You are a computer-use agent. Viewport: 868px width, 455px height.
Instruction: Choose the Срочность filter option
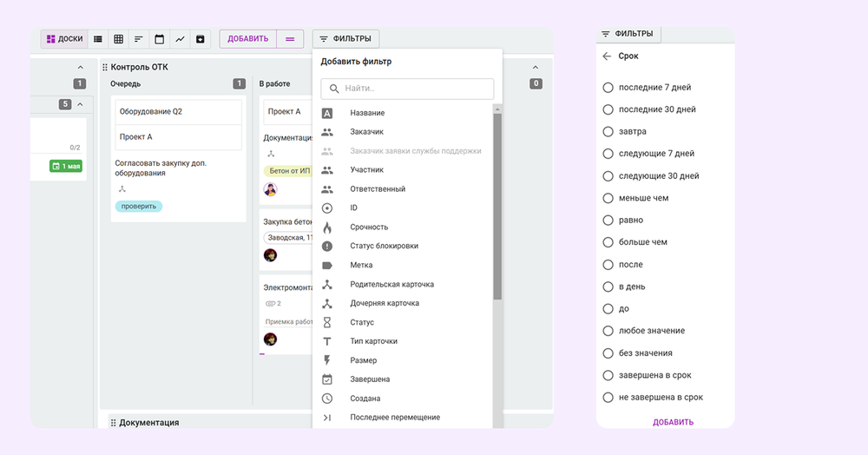[x=369, y=227]
